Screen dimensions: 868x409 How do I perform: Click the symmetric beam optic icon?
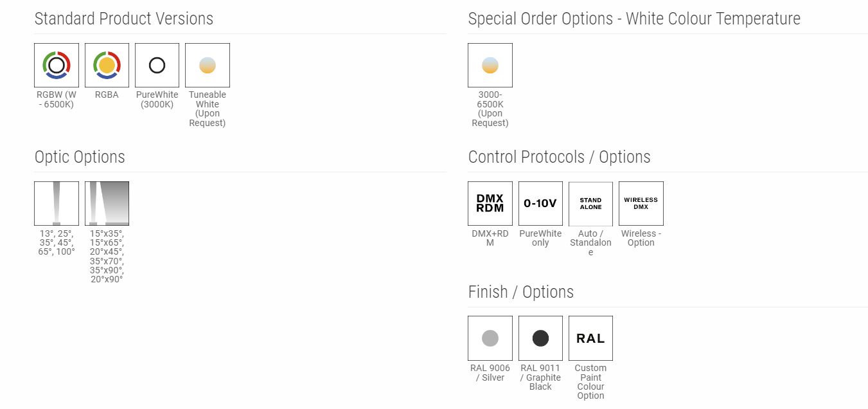[57, 203]
